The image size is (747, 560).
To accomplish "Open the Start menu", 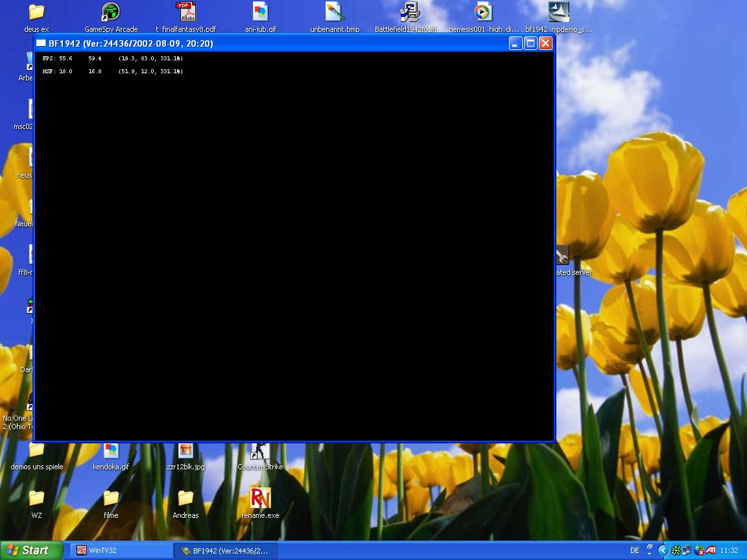I will (31, 550).
